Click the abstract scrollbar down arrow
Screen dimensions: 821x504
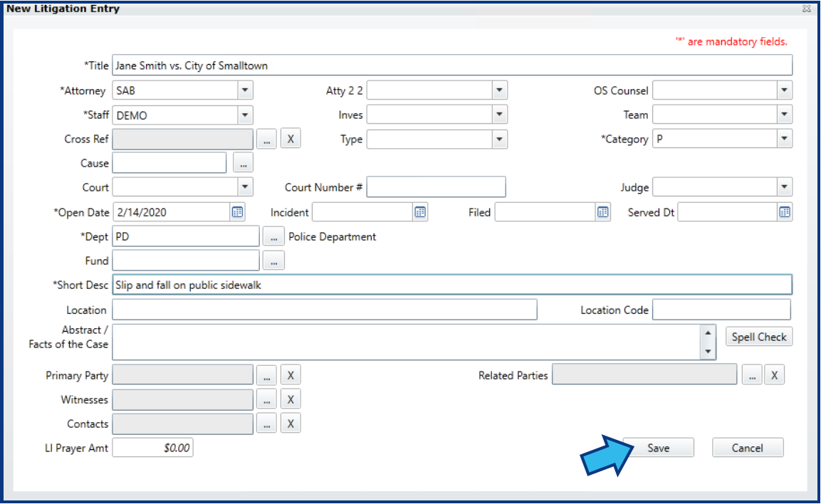(x=708, y=352)
